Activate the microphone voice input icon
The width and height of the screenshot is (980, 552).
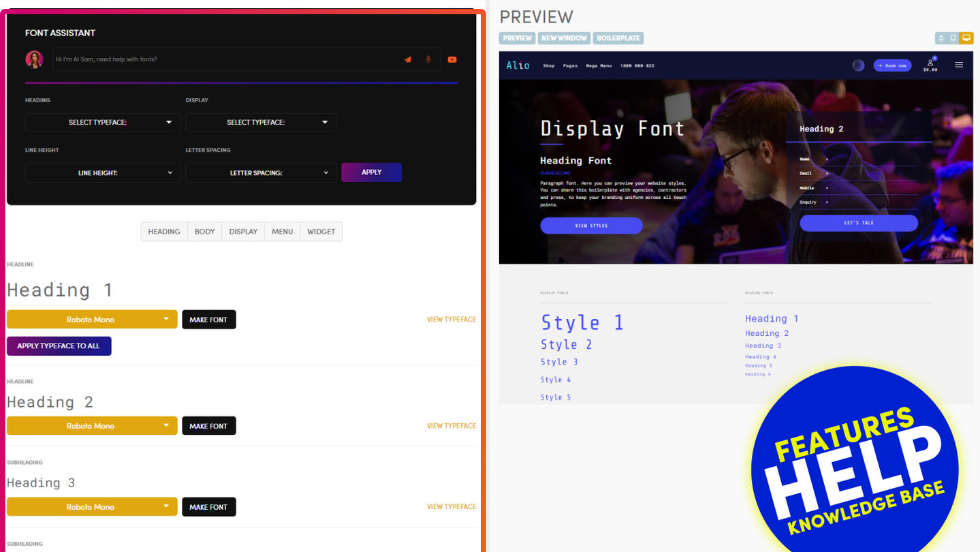428,60
